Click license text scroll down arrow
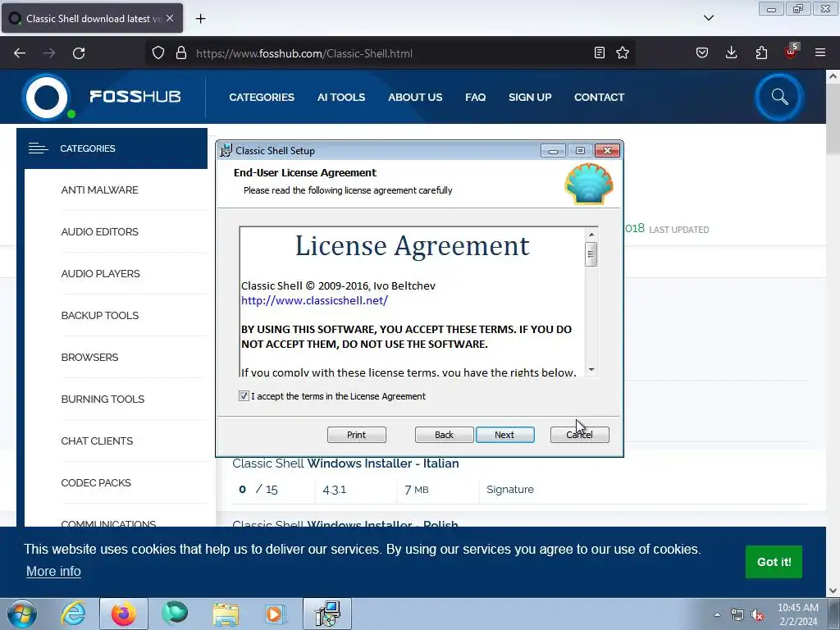The image size is (840, 630). click(591, 370)
